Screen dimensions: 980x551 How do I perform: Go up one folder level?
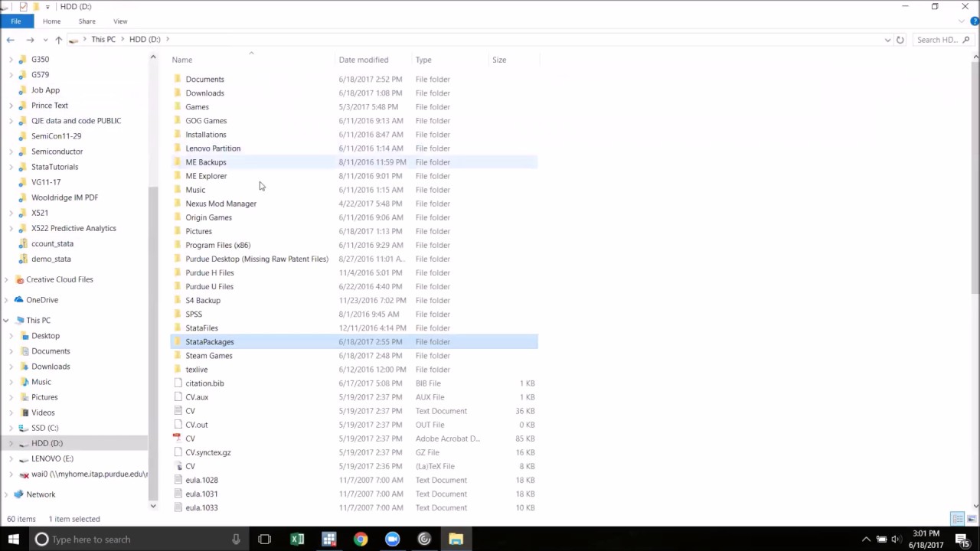click(x=58, y=40)
